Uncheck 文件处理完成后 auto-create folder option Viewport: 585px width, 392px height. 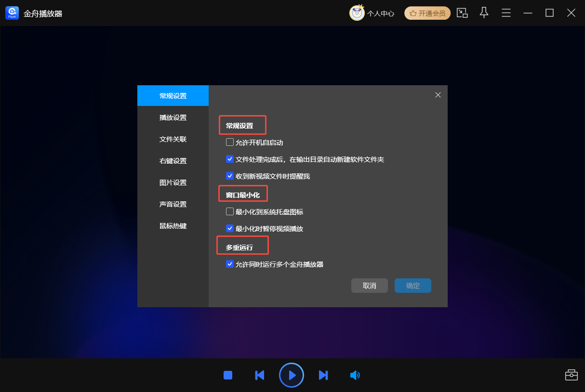coord(230,159)
